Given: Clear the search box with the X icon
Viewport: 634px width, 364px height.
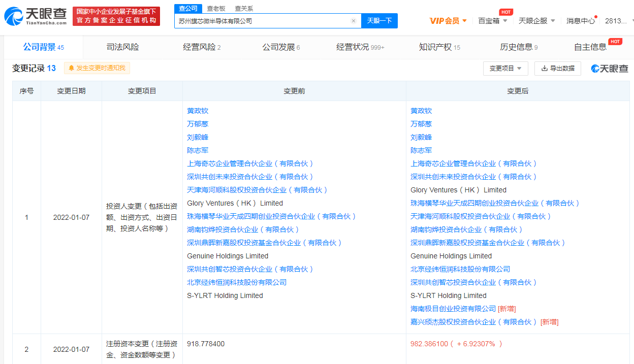Looking at the screenshot, I should (354, 21).
